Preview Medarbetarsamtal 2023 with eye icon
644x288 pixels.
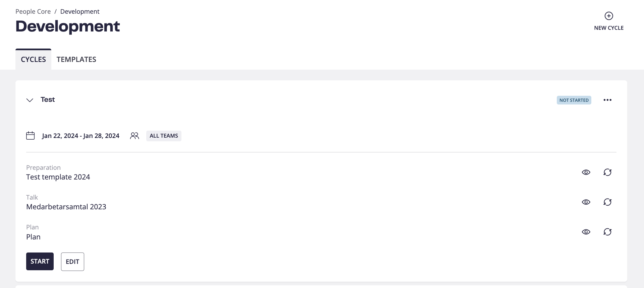[586, 202]
